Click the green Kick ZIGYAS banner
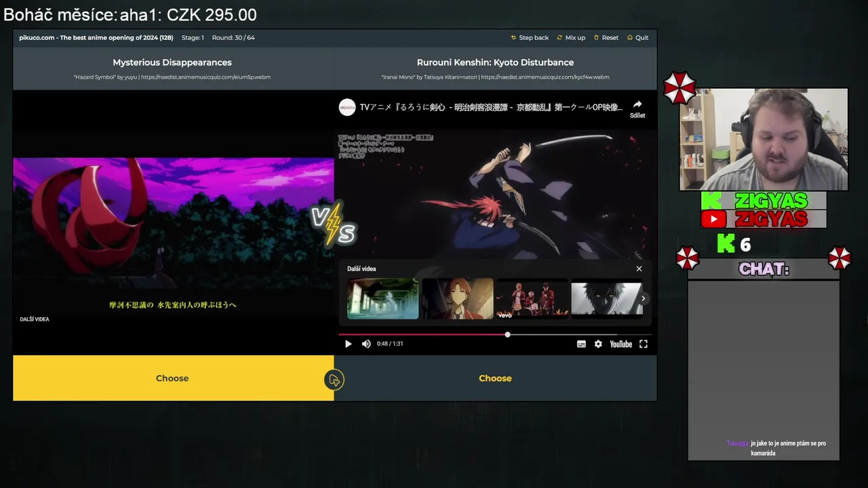Image resolution: width=868 pixels, height=488 pixels. coord(764,201)
